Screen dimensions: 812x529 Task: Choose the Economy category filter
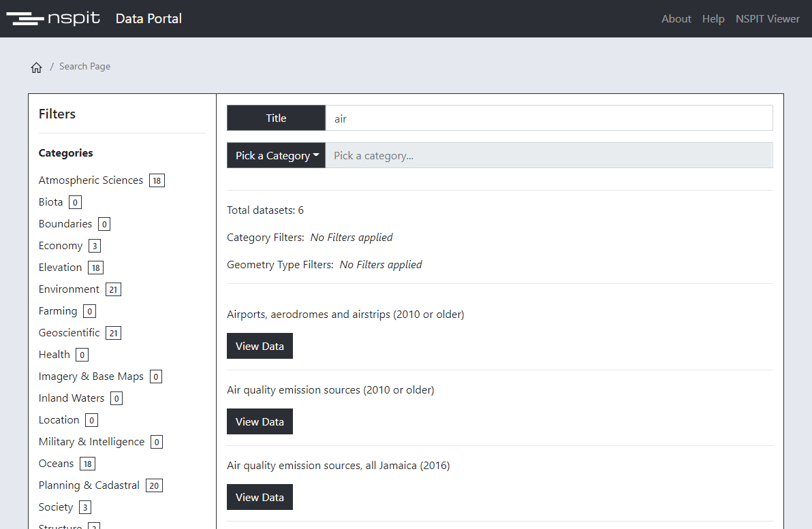[61, 246]
